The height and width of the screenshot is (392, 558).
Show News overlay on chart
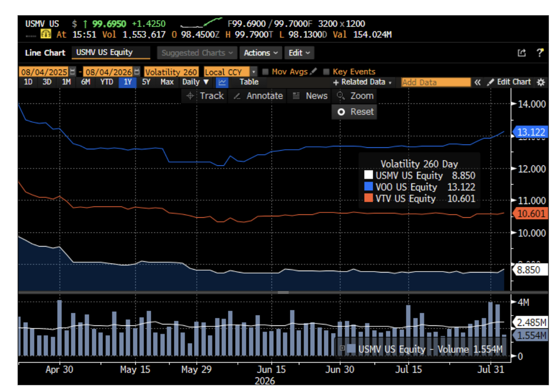tap(310, 96)
